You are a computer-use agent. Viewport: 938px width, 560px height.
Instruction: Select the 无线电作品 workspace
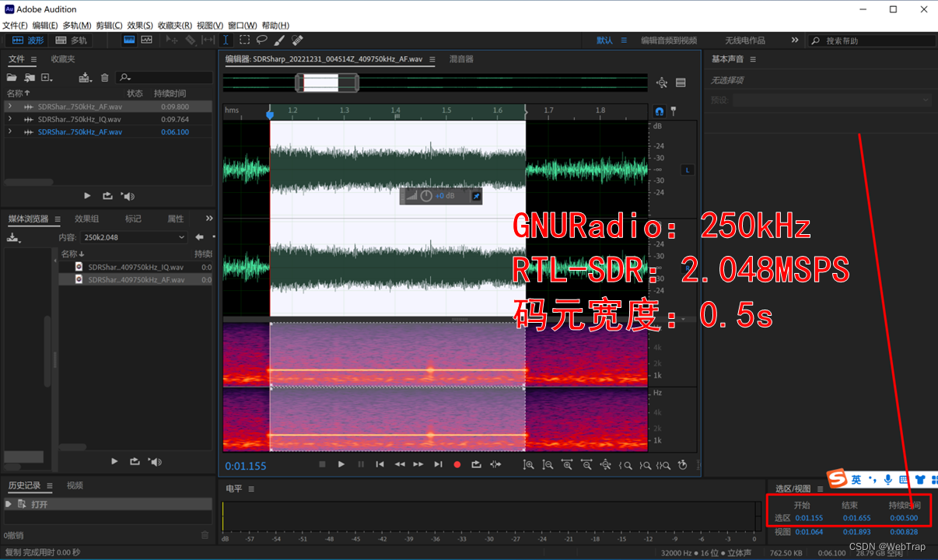tap(745, 40)
